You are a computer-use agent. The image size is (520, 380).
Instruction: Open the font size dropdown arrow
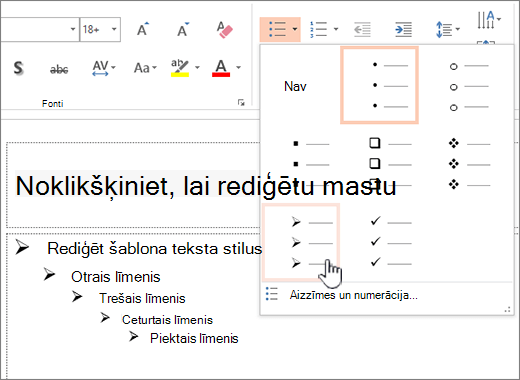click(114, 29)
